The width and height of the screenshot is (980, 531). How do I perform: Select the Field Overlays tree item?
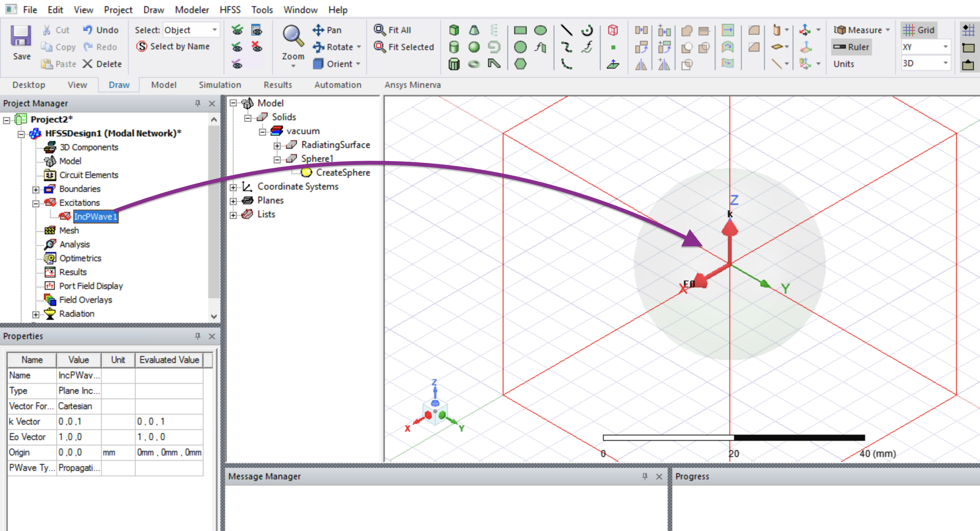point(86,300)
